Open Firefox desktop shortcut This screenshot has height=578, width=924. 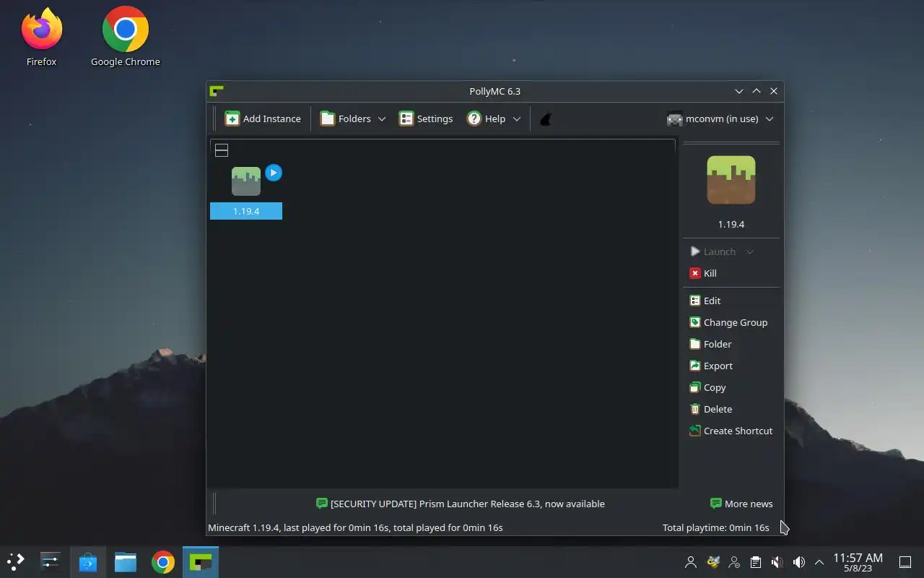click(42, 38)
